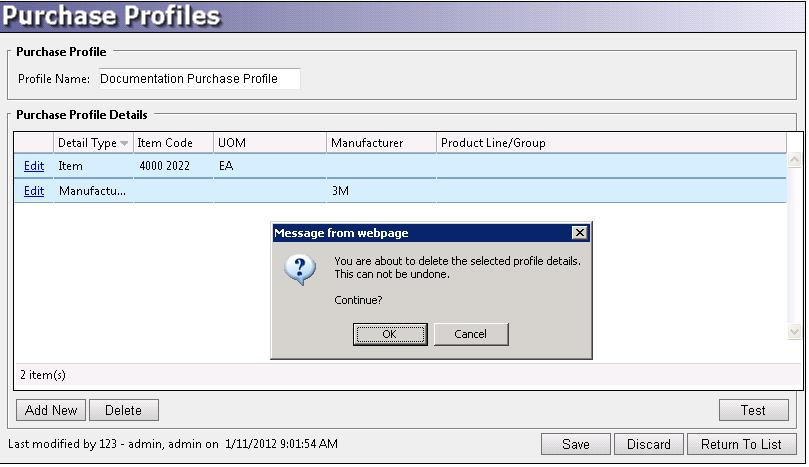Confirm deletion with the OK button
This screenshot has width=809, height=467.
pyautogui.click(x=390, y=334)
